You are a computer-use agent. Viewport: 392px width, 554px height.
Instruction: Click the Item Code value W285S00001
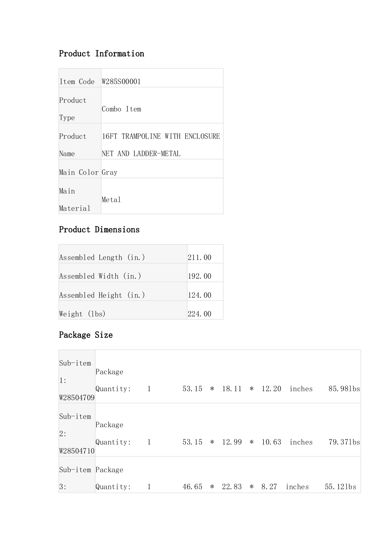pos(121,82)
